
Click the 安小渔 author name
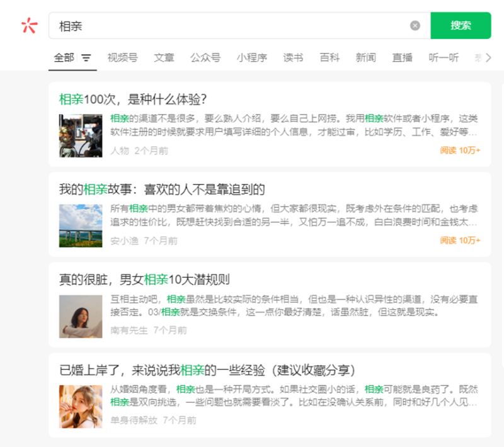pos(124,240)
